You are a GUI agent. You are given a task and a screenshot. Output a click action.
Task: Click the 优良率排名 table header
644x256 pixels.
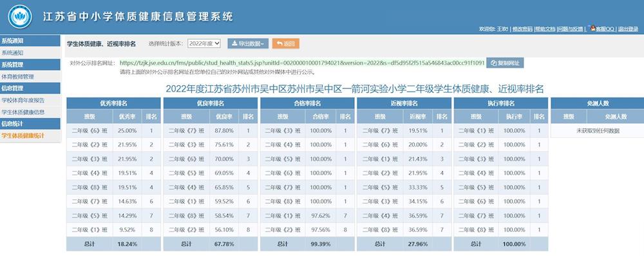211,104
